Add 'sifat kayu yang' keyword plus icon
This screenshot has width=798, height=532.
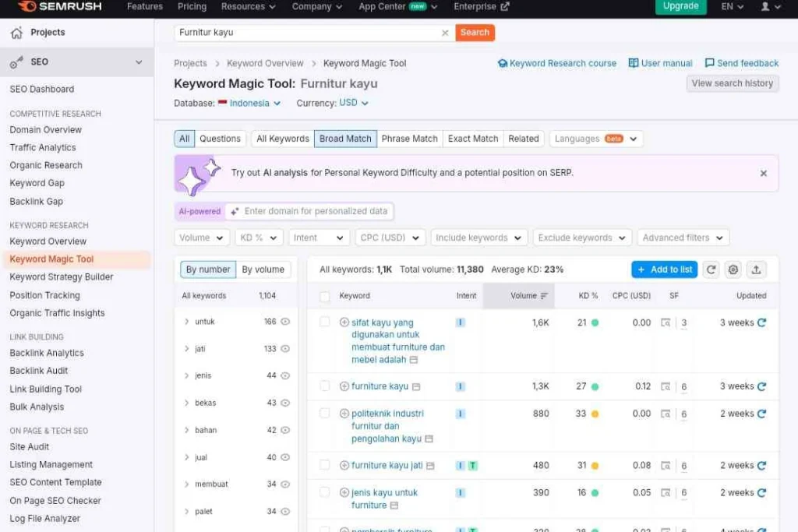[x=344, y=322]
